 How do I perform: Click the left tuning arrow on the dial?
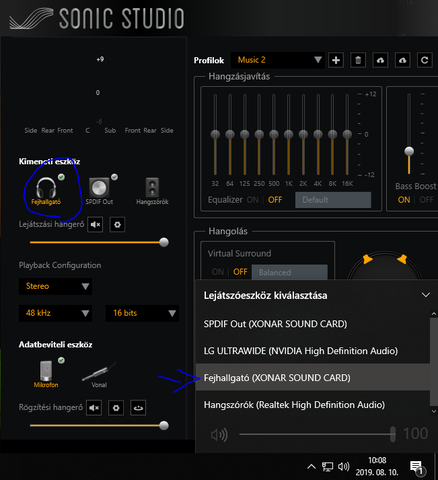367,259
